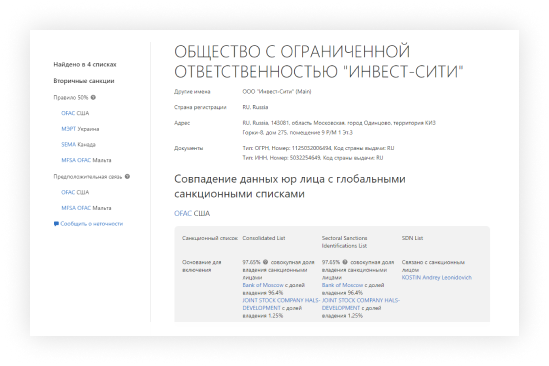The width and height of the screenshot is (549, 366).
Task: Click the SDN List column header
Action: click(412, 238)
